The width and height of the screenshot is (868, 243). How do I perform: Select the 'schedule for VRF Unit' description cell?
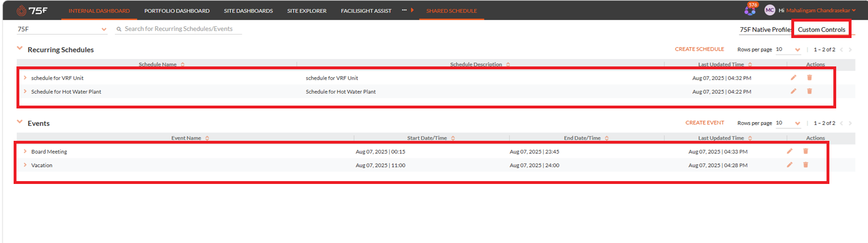coord(332,78)
